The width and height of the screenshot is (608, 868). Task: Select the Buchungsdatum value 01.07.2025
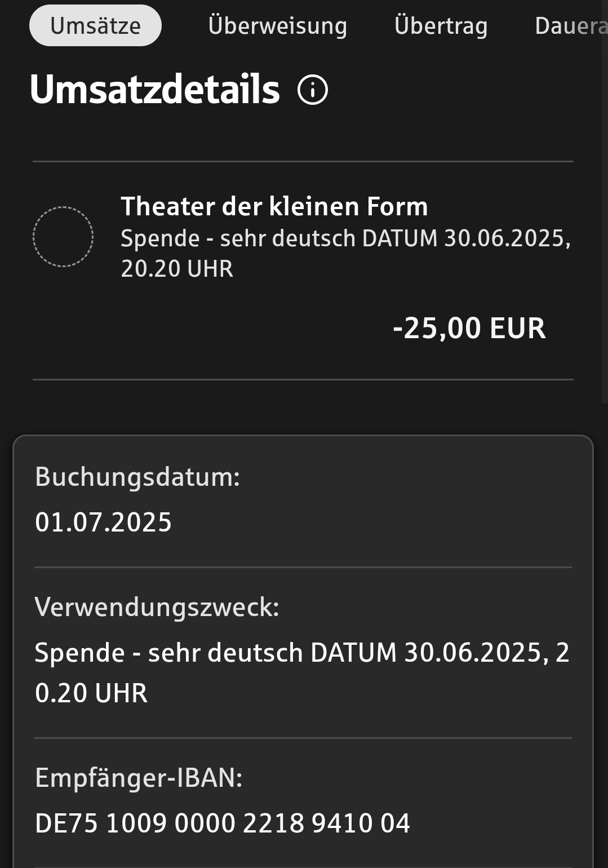(x=103, y=522)
